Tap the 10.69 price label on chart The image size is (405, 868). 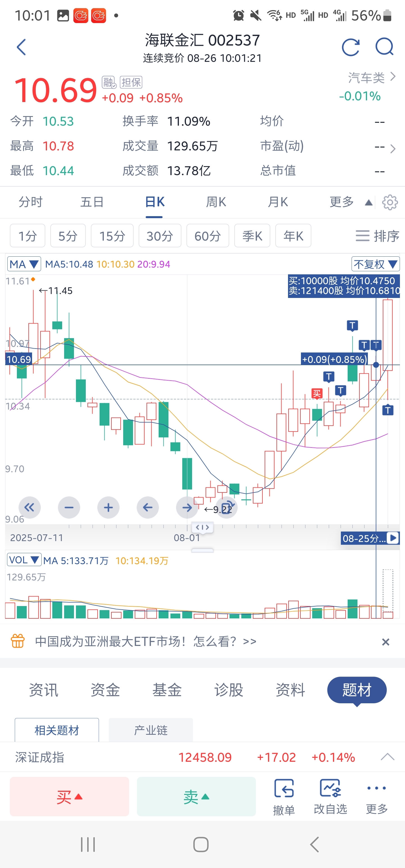tap(19, 359)
